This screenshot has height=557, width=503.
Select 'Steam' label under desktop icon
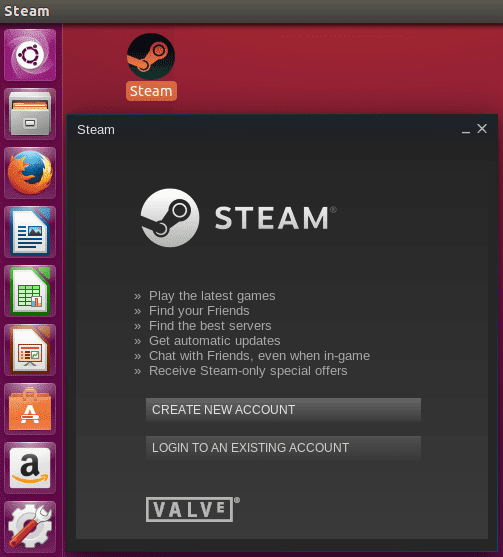click(x=151, y=91)
